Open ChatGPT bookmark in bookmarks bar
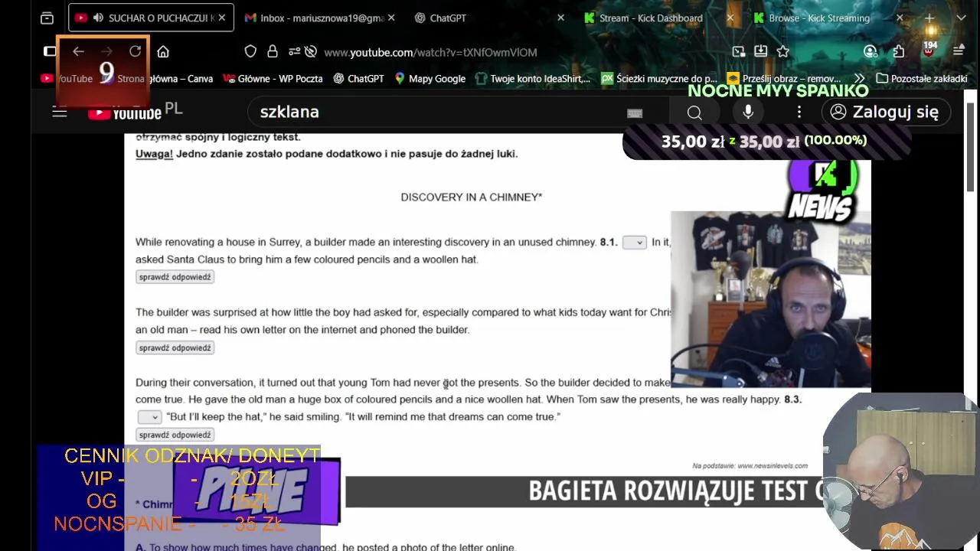Image resolution: width=980 pixels, height=551 pixels. point(358,78)
